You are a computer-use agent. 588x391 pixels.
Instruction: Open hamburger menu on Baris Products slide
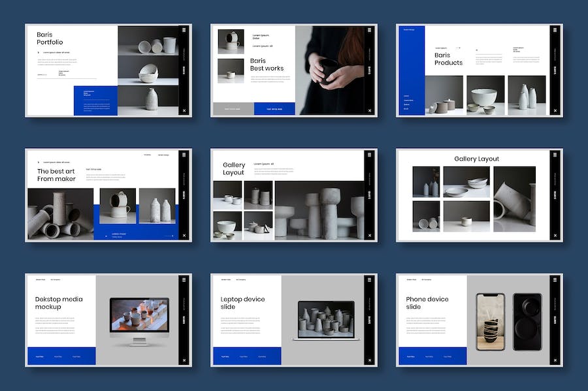tap(555, 30)
